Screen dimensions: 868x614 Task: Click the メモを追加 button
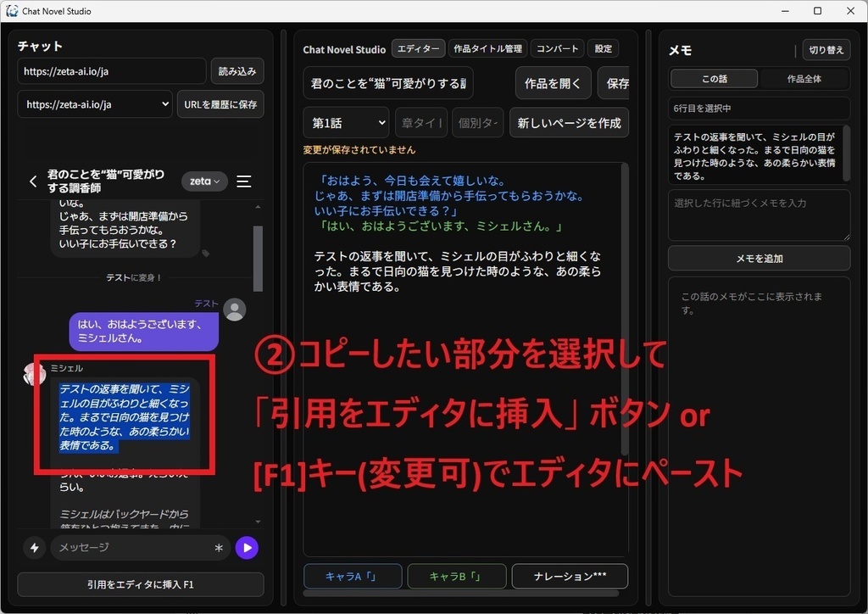pyautogui.click(x=759, y=258)
